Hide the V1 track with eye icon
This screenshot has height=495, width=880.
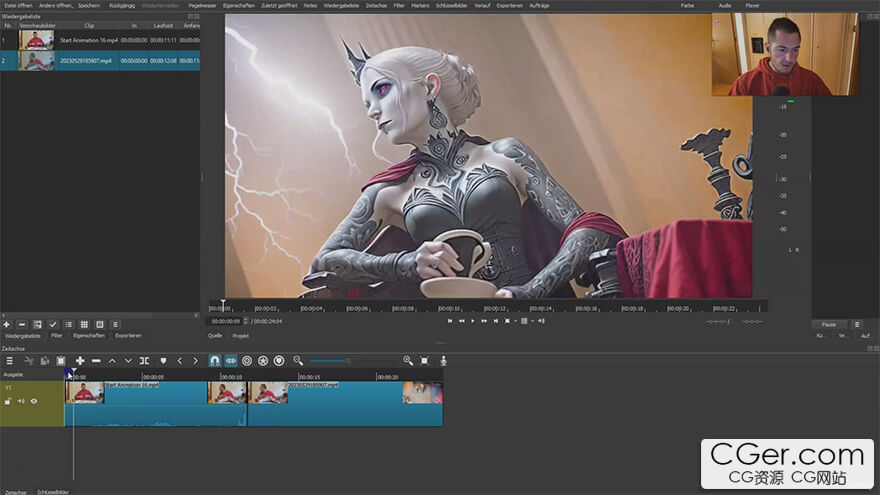click(x=33, y=401)
